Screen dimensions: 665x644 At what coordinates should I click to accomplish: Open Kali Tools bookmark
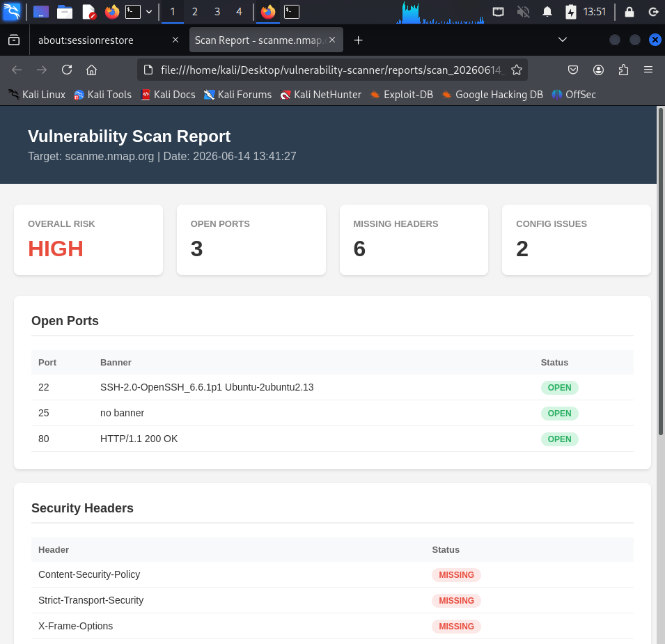(102, 95)
